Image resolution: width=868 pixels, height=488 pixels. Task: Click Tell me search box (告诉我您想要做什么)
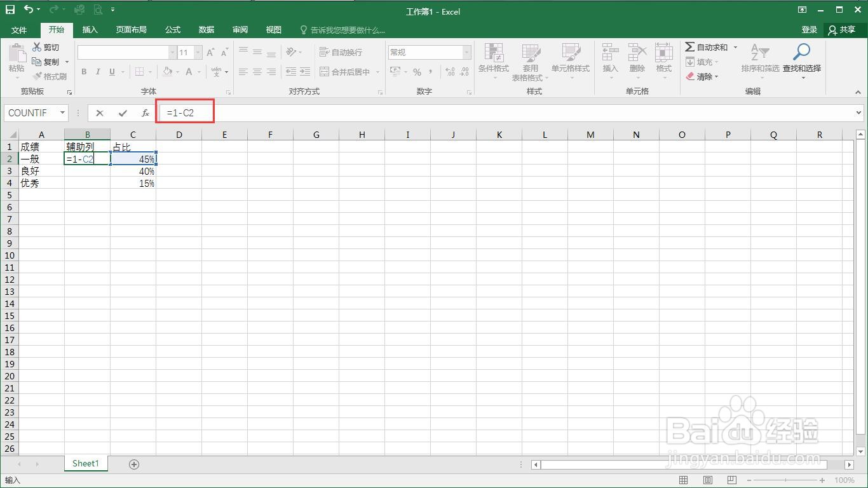pos(342,30)
